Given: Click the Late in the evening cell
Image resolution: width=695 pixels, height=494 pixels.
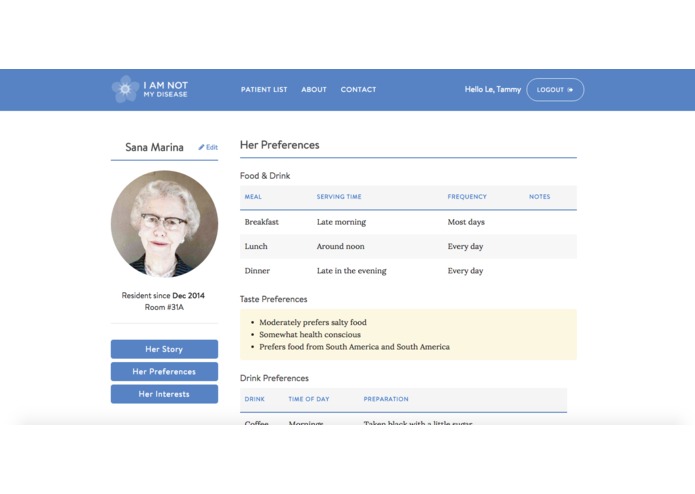Looking at the screenshot, I should point(351,271).
